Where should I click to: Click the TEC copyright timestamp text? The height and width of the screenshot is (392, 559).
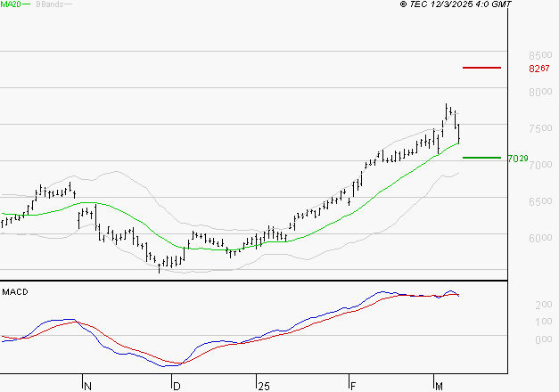(456, 4)
